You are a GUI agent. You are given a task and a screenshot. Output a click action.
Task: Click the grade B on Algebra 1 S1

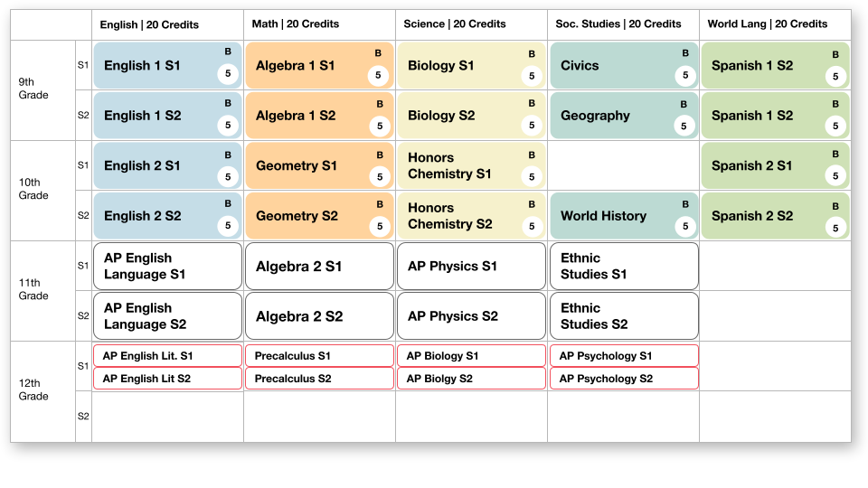click(x=378, y=53)
